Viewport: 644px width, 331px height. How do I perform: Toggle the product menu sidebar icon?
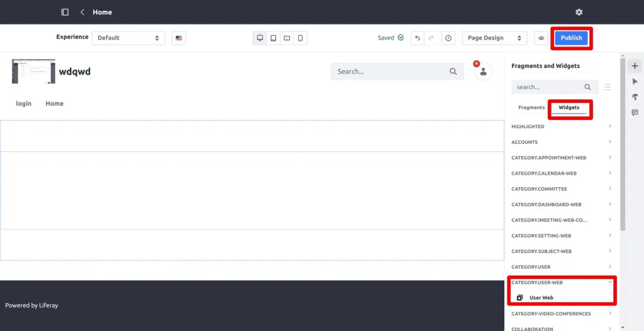click(65, 13)
